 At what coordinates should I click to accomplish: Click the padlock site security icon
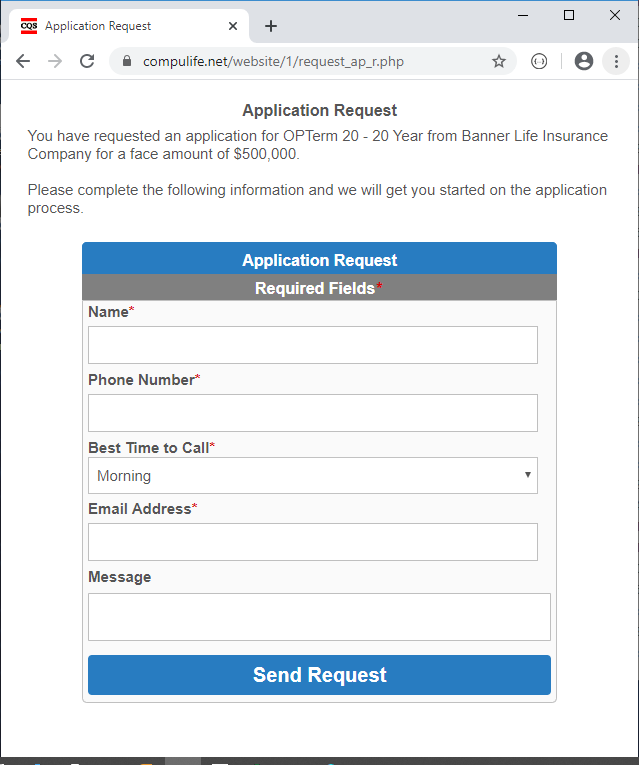pyautogui.click(x=127, y=61)
